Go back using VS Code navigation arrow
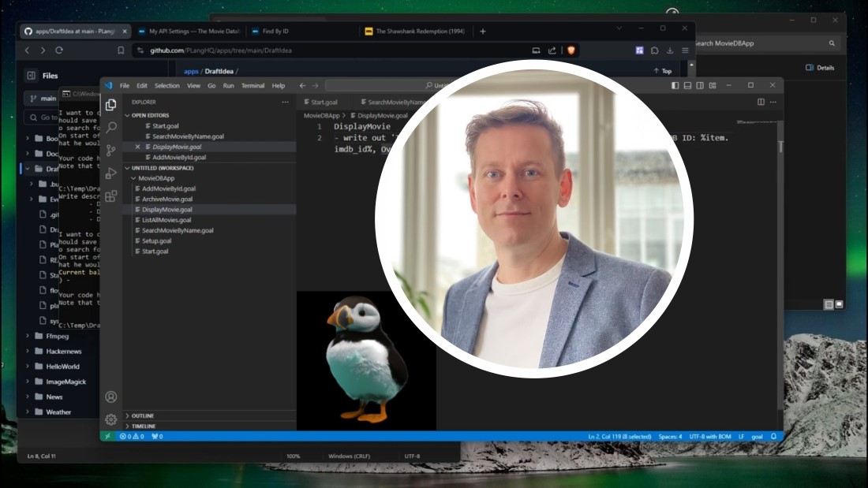This screenshot has height=488, width=868. pyautogui.click(x=302, y=85)
